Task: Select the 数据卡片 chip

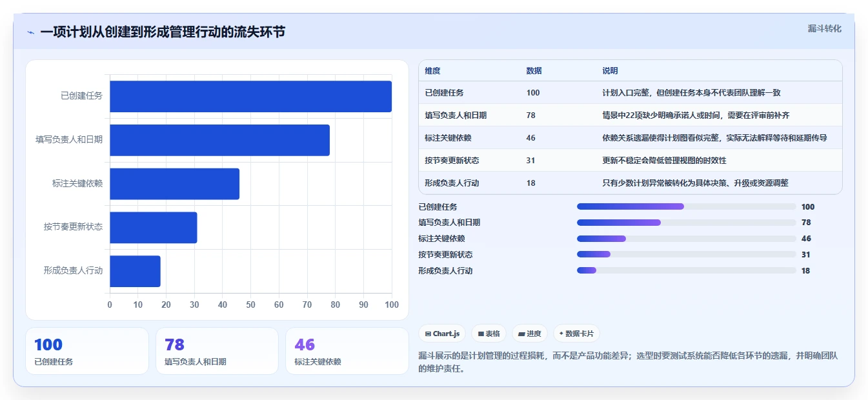Action: pos(576,334)
